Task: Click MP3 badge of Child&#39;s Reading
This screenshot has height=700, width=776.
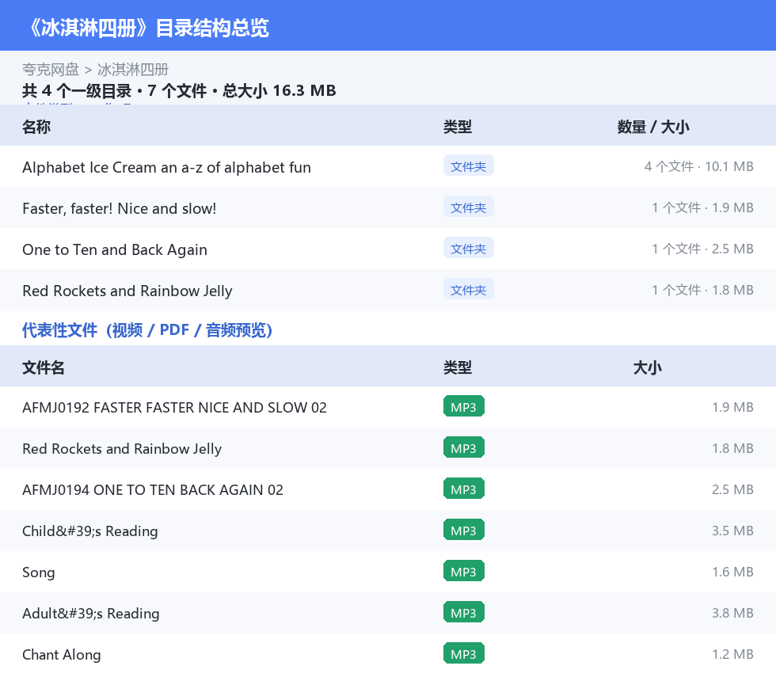Action: (464, 530)
